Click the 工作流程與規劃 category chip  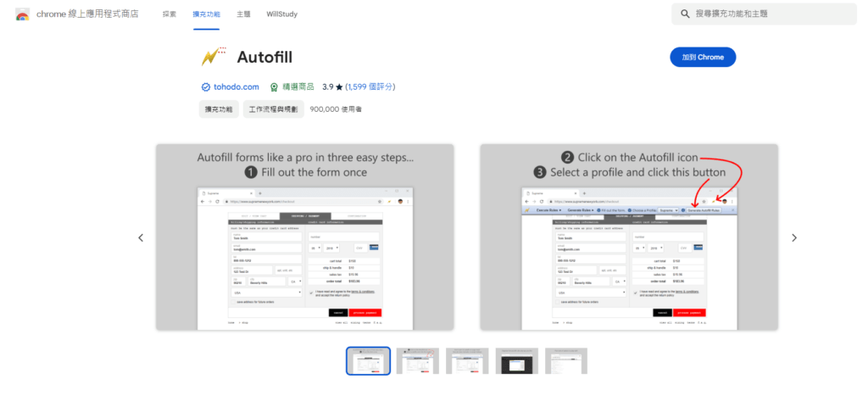274,109
